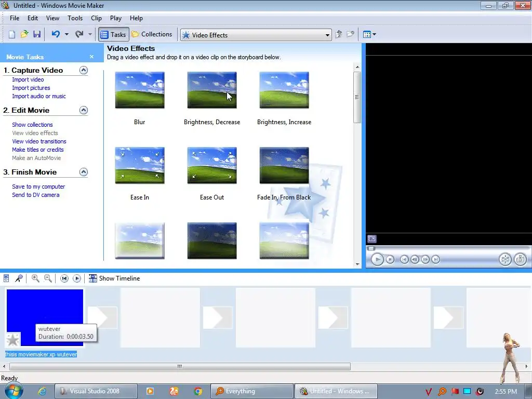The image size is (532, 399).
Task: Click the Show collections link
Action: (32, 125)
